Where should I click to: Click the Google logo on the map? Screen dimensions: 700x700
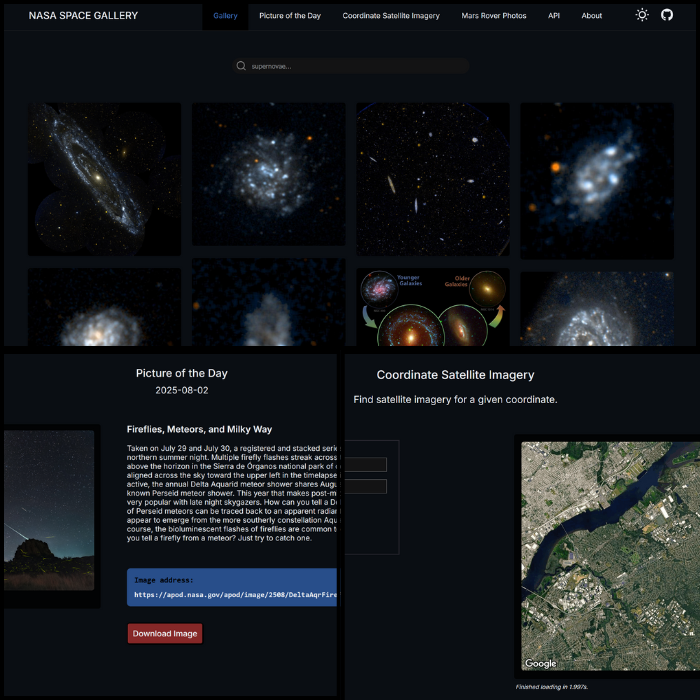click(541, 663)
